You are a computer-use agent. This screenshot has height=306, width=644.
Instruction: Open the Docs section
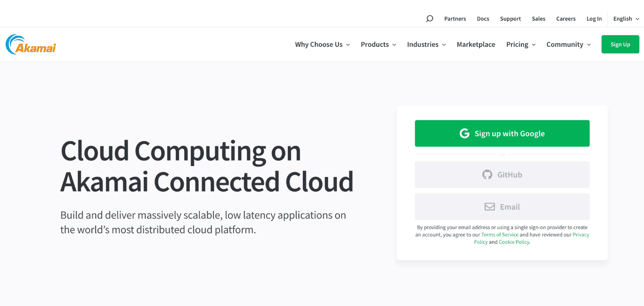point(483,18)
